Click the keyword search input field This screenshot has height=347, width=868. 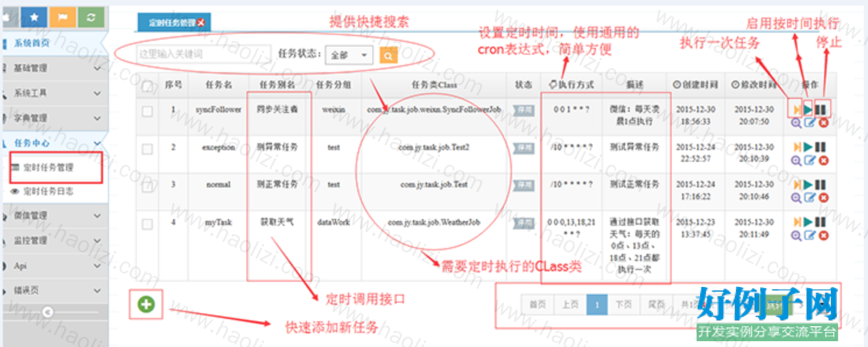coord(204,54)
